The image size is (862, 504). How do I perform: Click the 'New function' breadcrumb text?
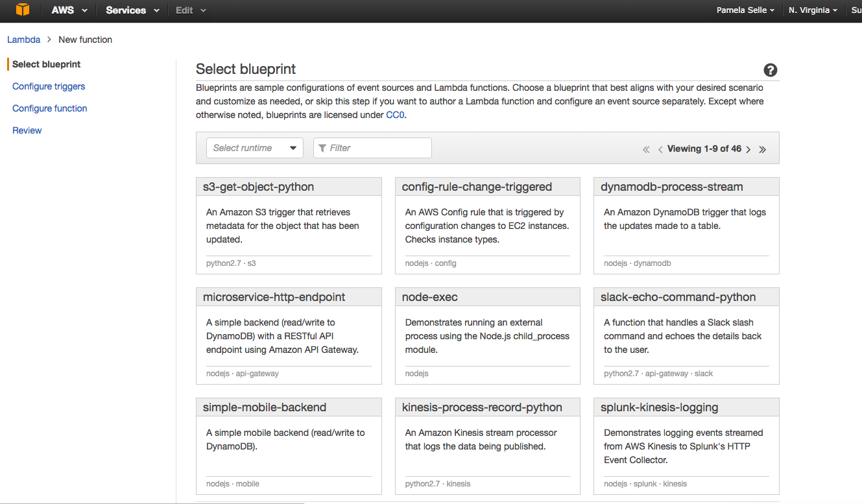[86, 40]
